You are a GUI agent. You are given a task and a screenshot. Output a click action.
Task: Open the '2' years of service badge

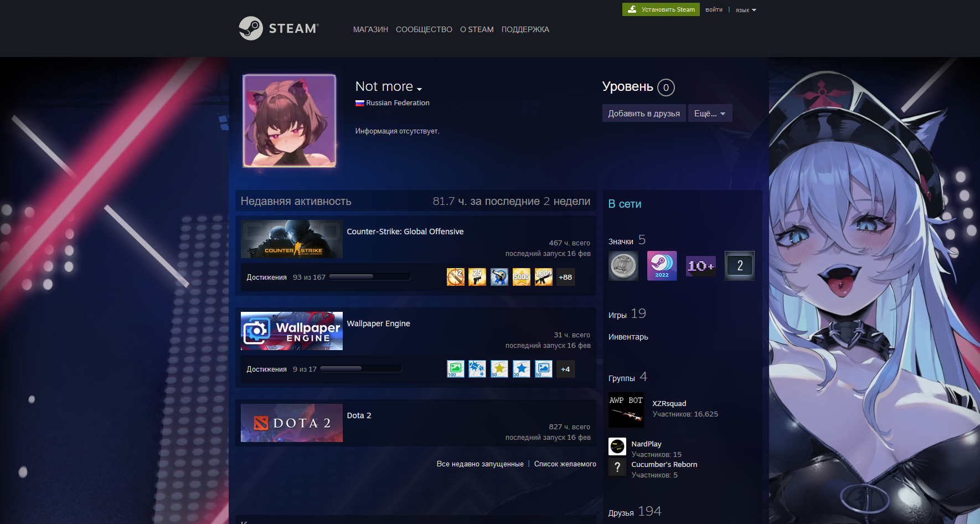pos(740,266)
